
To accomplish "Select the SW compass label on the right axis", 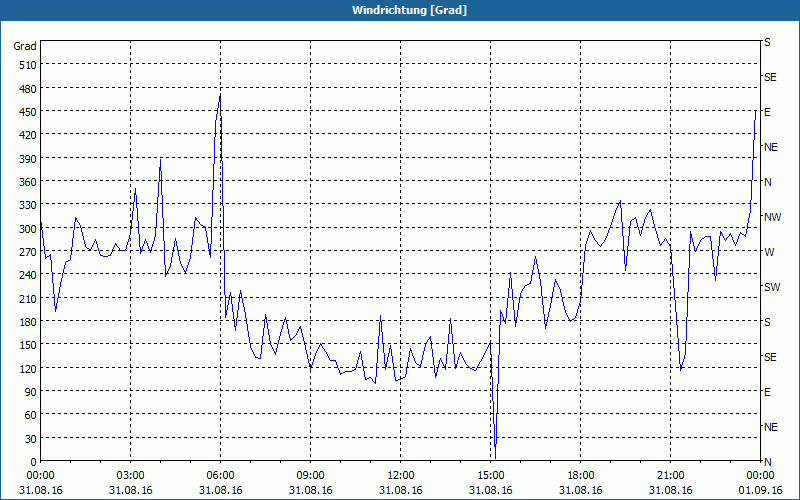I will [772, 287].
